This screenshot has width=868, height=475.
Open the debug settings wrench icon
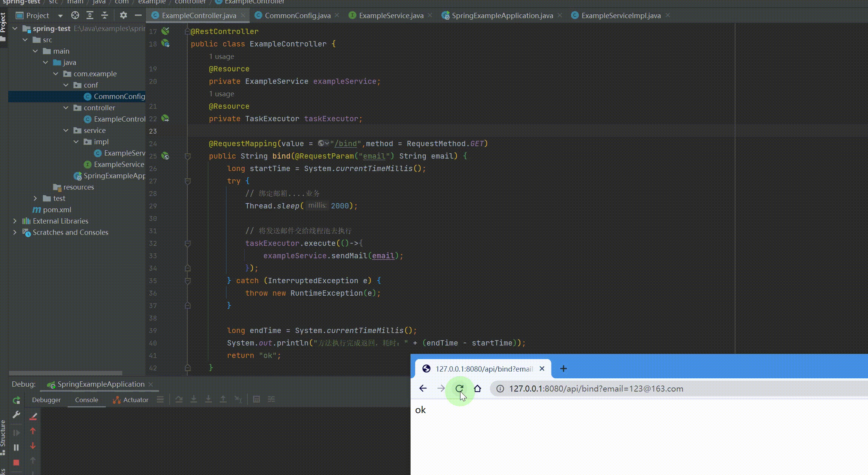[x=16, y=415]
